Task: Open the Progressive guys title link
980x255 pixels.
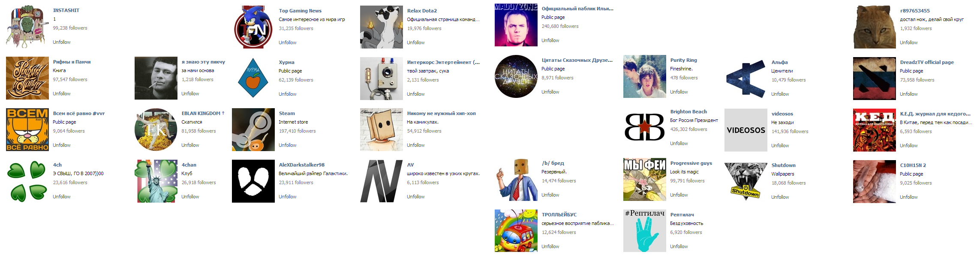Action: 691,163
